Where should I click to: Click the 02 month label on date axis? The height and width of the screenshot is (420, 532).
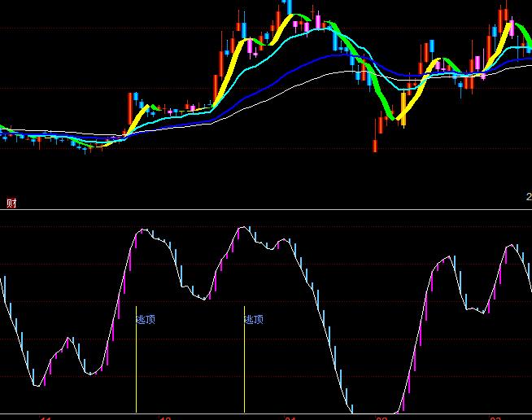click(x=382, y=418)
